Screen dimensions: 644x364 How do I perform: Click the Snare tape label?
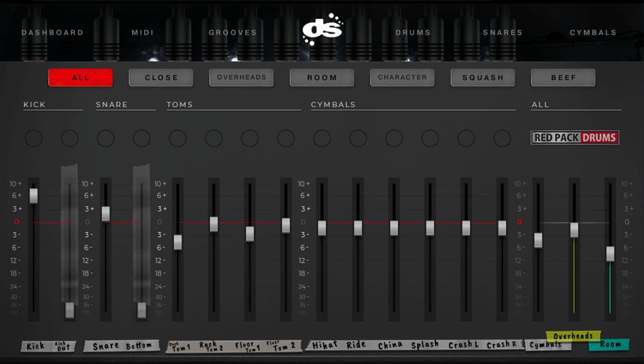click(106, 347)
